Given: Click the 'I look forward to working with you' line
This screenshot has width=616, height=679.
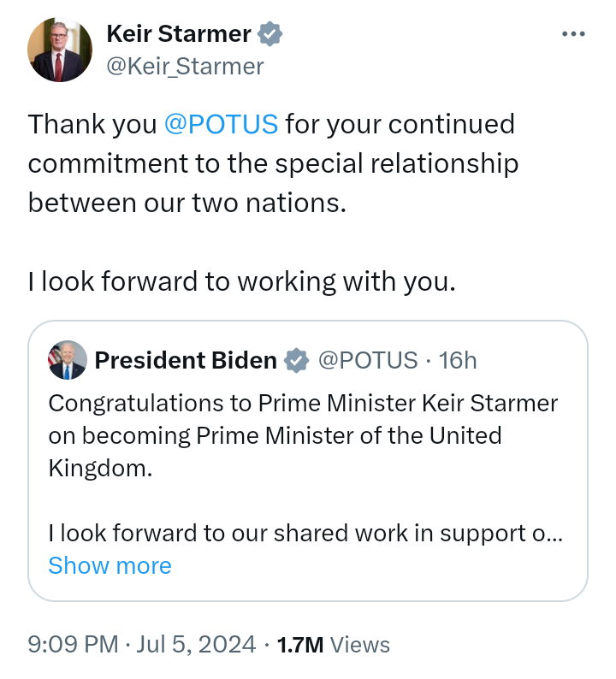Looking at the screenshot, I should tap(242, 280).
